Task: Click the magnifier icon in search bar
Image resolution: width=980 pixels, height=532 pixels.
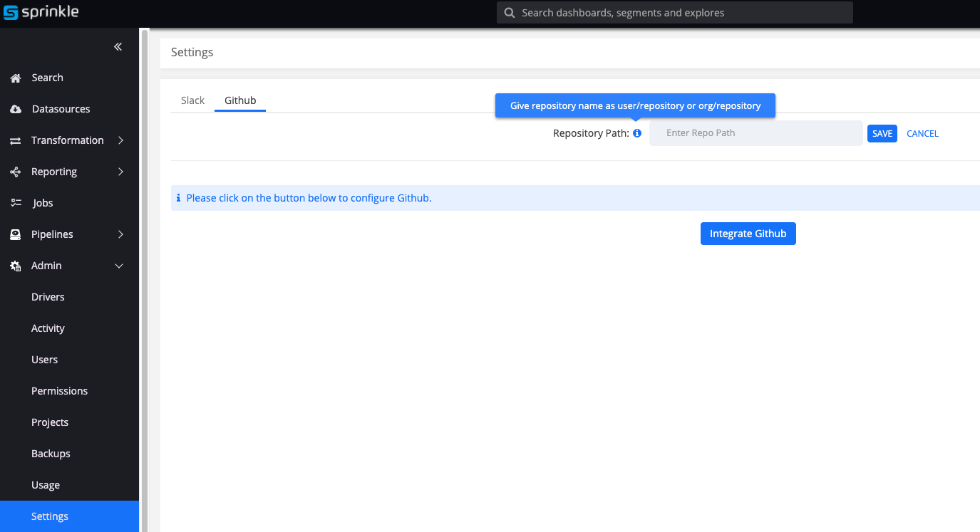Action: pyautogui.click(x=509, y=13)
